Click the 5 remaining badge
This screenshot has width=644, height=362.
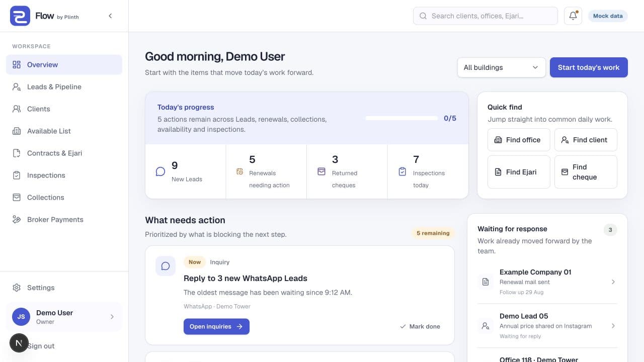pyautogui.click(x=433, y=233)
